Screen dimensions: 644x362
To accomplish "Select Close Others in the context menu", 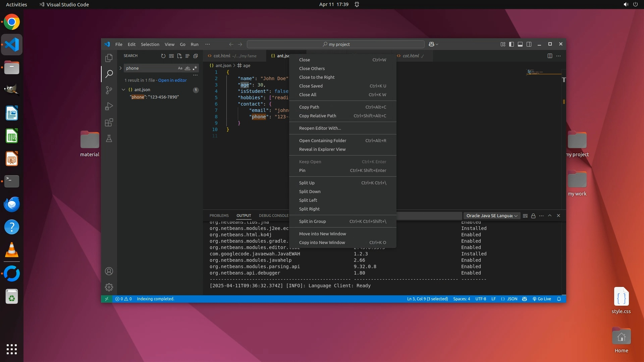I will pyautogui.click(x=312, y=69).
